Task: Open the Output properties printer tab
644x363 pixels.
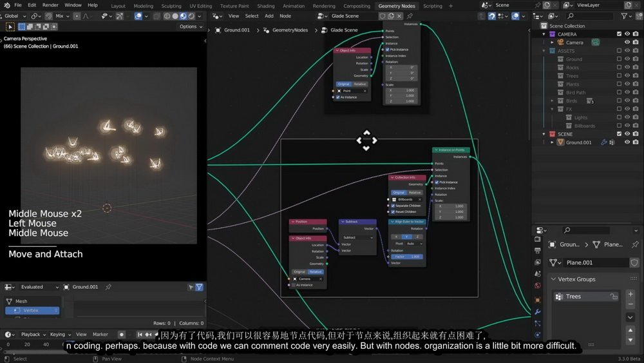Action: coord(538,250)
